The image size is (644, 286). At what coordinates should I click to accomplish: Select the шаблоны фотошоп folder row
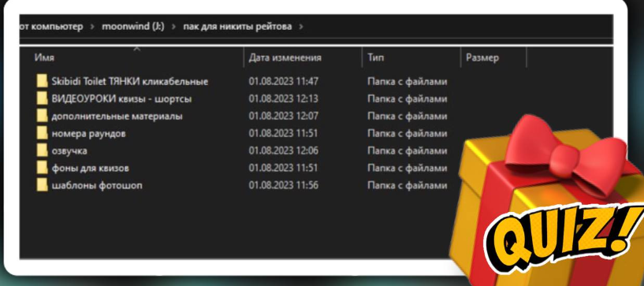241,185
